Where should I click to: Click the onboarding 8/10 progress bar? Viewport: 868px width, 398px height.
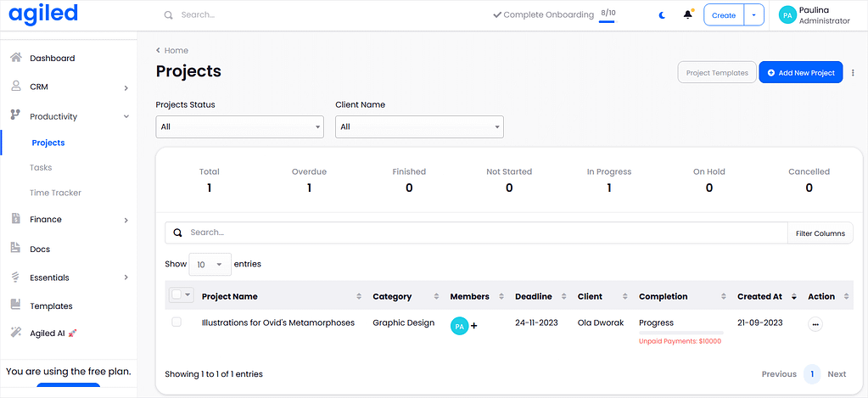(x=606, y=21)
